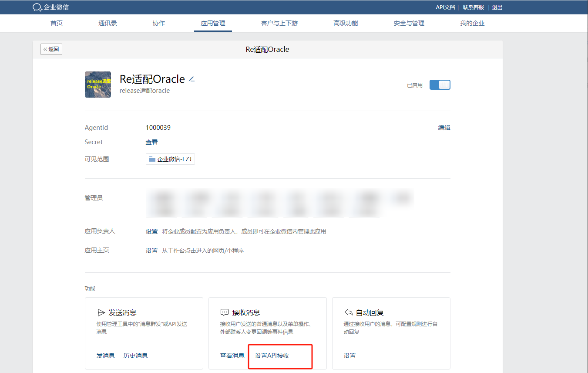Click the 接收消息 chat bubble icon
The height and width of the screenshot is (373, 588).
click(225, 312)
